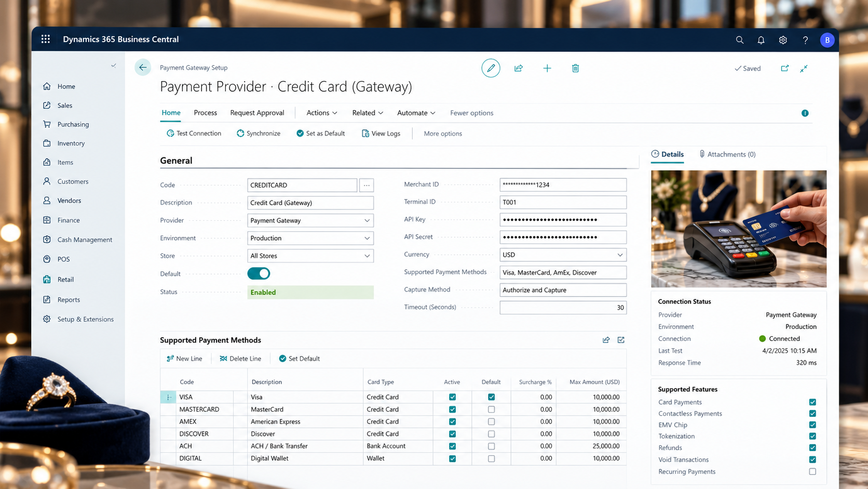Select the Details factbox tab
868x489 pixels.
pos(667,154)
